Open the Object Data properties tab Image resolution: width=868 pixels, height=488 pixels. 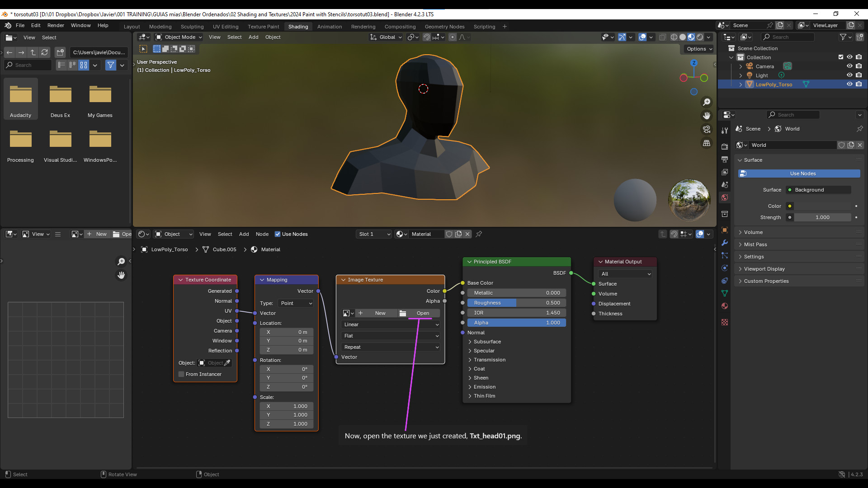(x=725, y=293)
